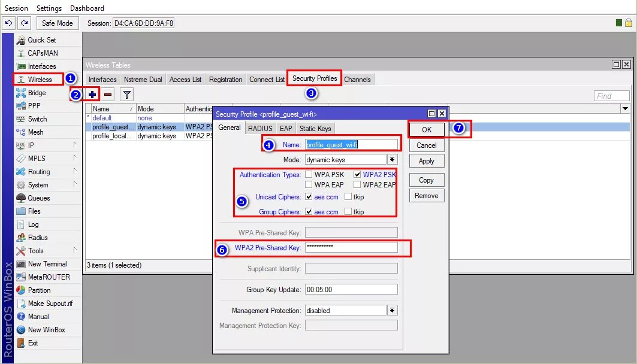Open Switch in the sidebar

(37, 119)
